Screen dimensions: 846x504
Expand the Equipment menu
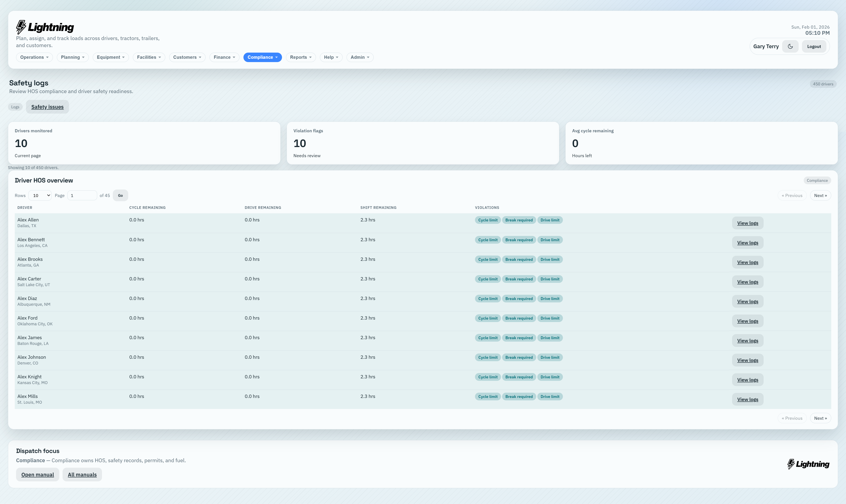pos(110,57)
